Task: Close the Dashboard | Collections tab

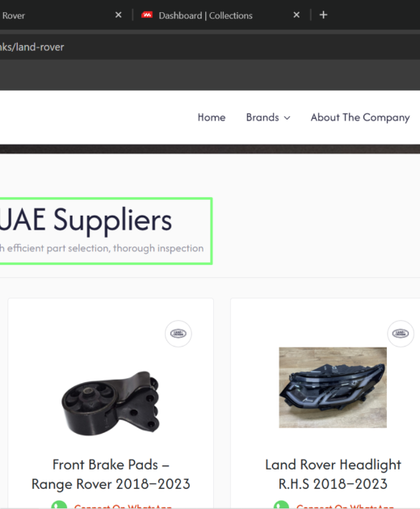Action: 296,15
